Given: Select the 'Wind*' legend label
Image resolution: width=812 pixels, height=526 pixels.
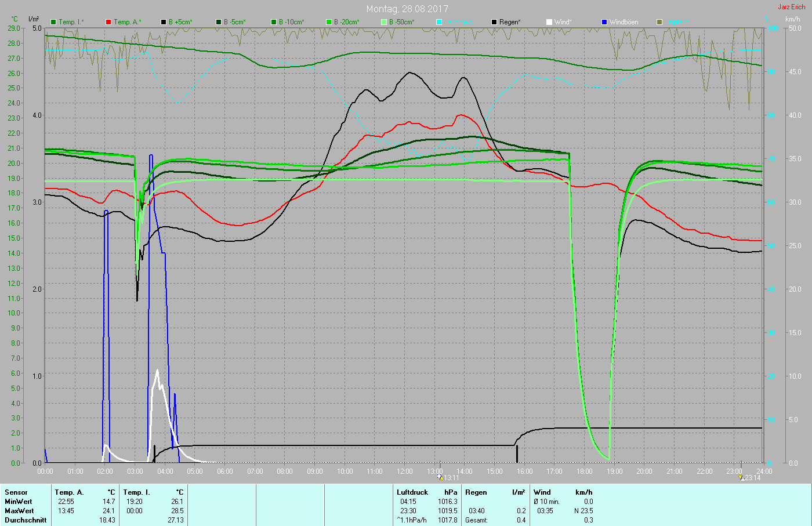Looking at the screenshot, I should tap(563, 22).
